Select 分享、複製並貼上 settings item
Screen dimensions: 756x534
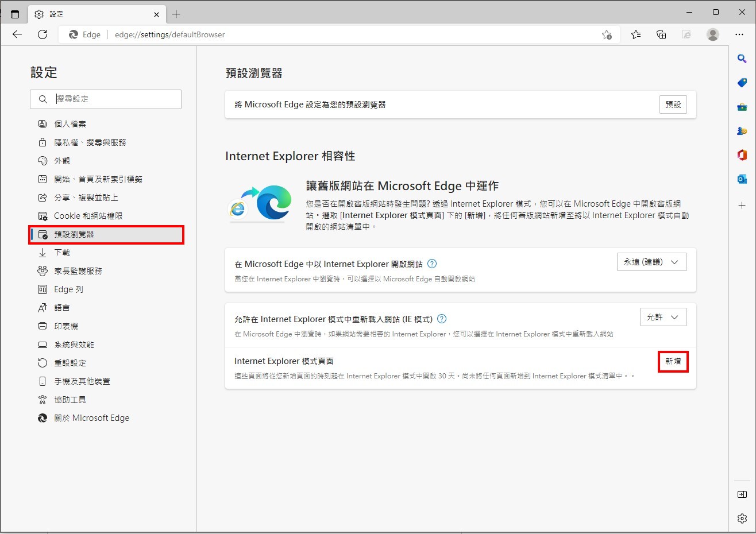click(106, 198)
